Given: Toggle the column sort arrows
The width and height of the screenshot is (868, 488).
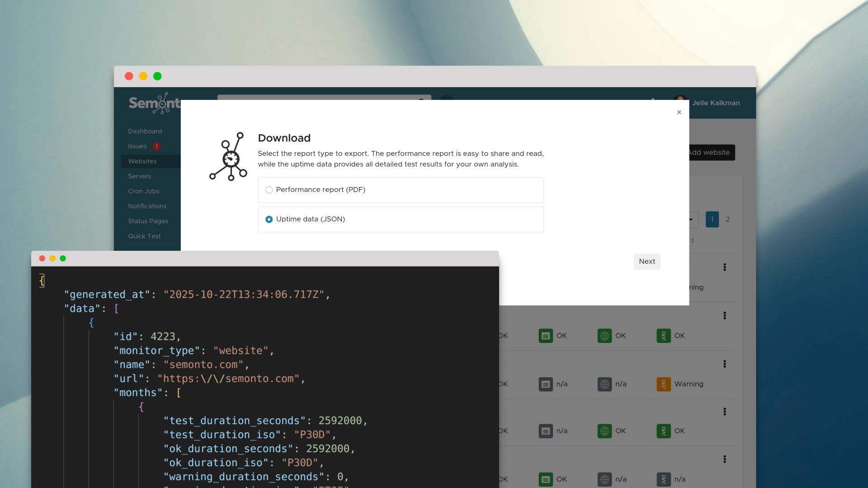Looking at the screenshot, I should tap(692, 241).
